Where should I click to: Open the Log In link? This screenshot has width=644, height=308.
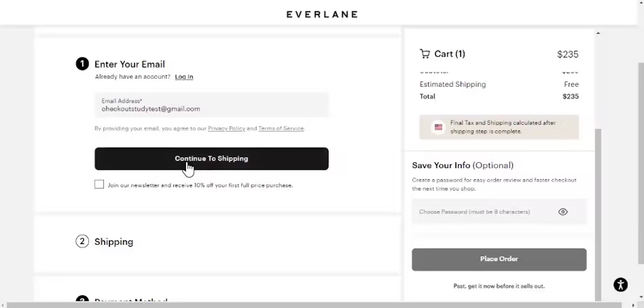[x=184, y=77]
